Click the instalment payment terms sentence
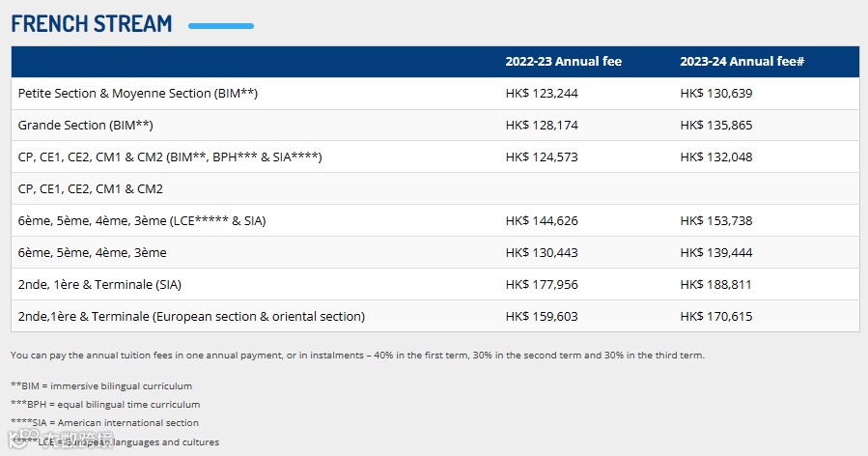Screen dimensions: 868x456 pyautogui.click(x=357, y=356)
